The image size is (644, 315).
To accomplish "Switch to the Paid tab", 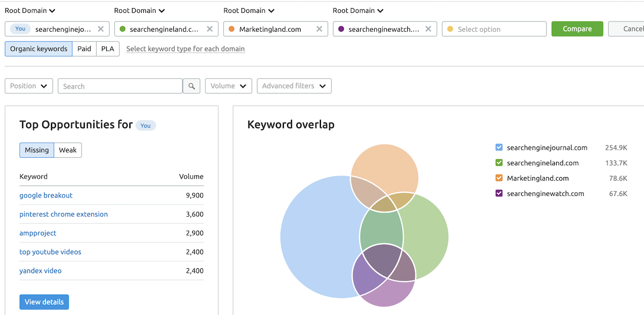I will point(84,48).
